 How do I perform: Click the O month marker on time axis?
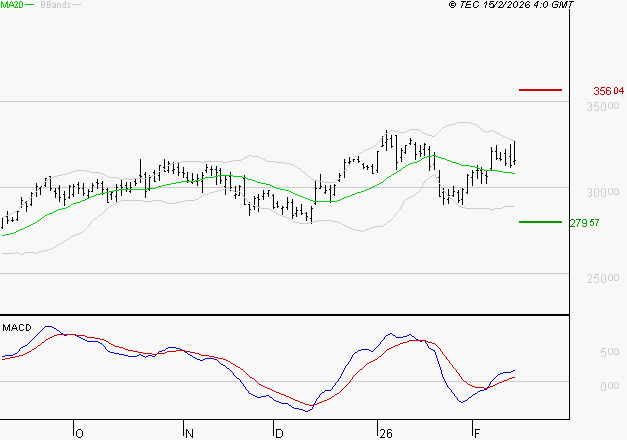(78, 433)
